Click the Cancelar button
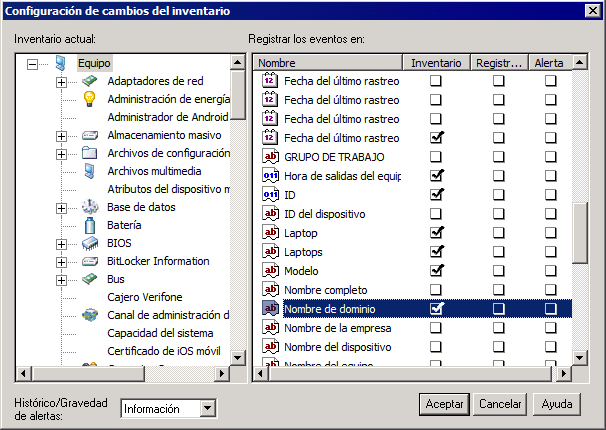This screenshot has height=430, width=606. pos(500,404)
